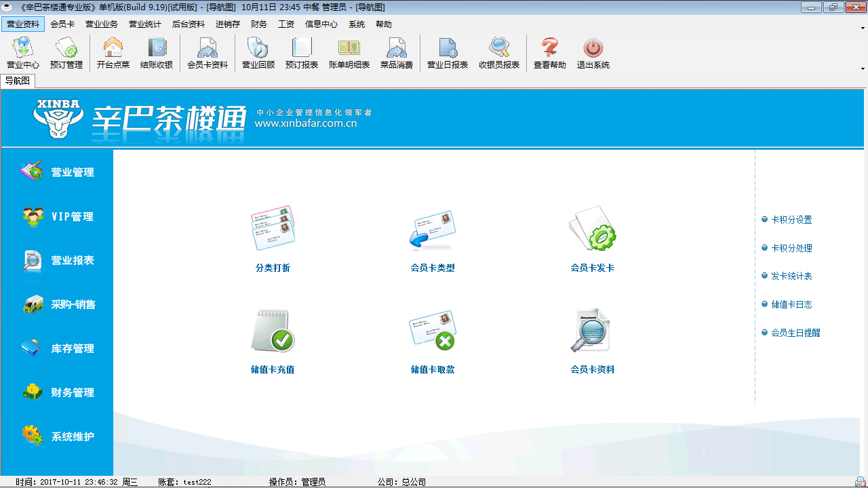This screenshot has width=868, height=488.
Task: Select 库存管理 in left sidebar
Action: click(57, 348)
